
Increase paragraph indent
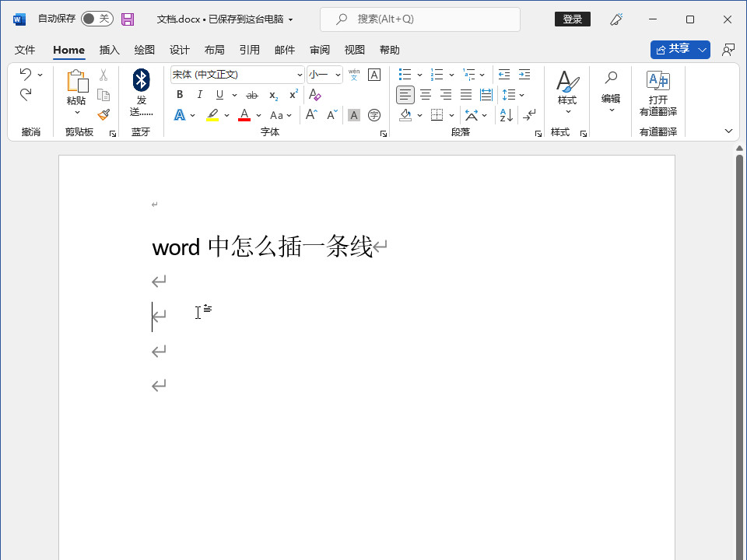coord(524,75)
